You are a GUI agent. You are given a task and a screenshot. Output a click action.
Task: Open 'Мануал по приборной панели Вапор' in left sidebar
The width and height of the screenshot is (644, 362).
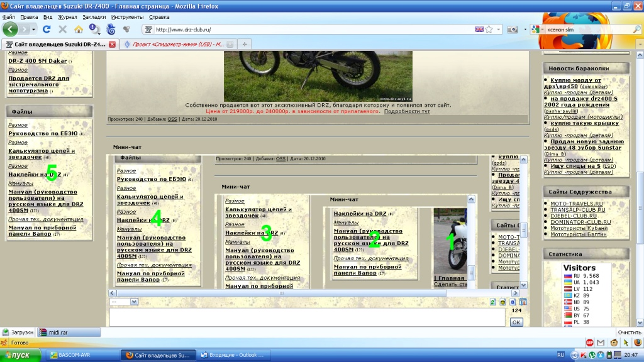(42, 231)
